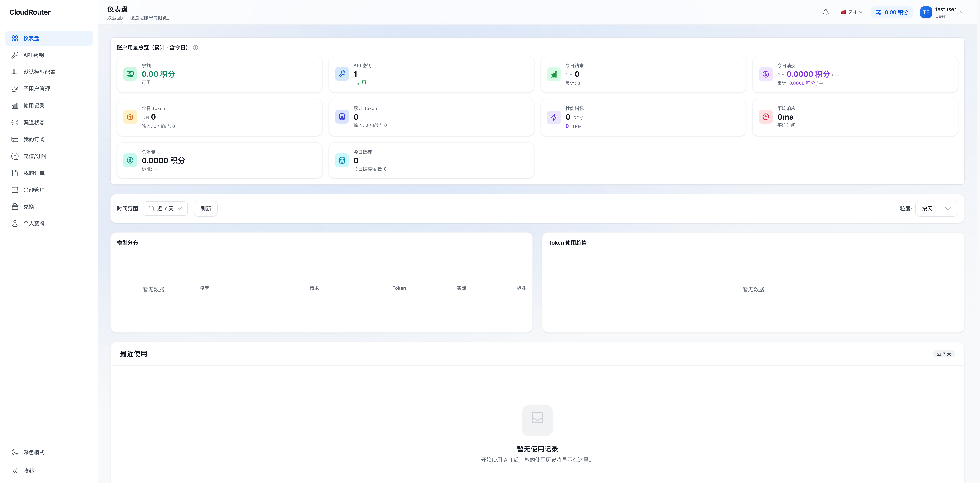This screenshot has width=980, height=483.
Task: Click the orange cube icon in 今日 Token card
Action: [130, 117]
